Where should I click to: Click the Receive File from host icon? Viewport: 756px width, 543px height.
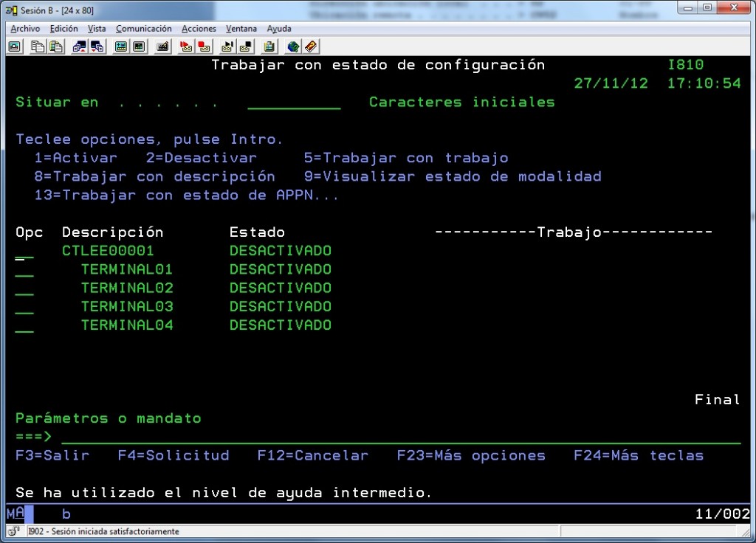[x=98, y=46]
